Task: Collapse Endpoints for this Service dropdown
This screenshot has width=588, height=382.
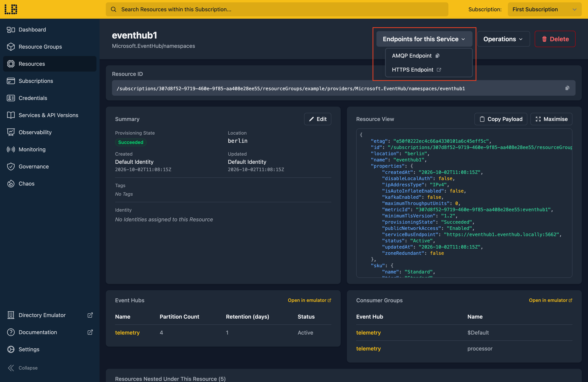Action: tap(424, 39)
